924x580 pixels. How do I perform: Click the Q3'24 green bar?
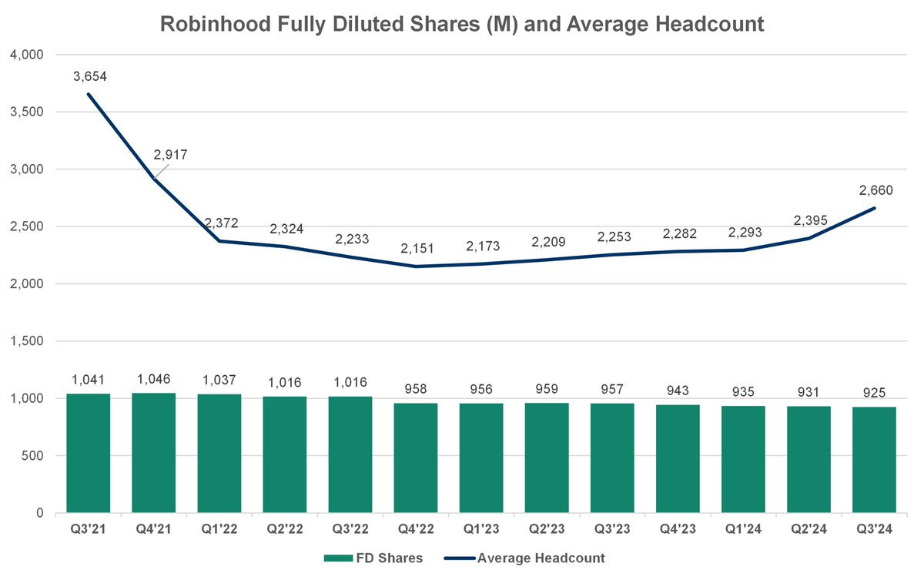point(874,460)
